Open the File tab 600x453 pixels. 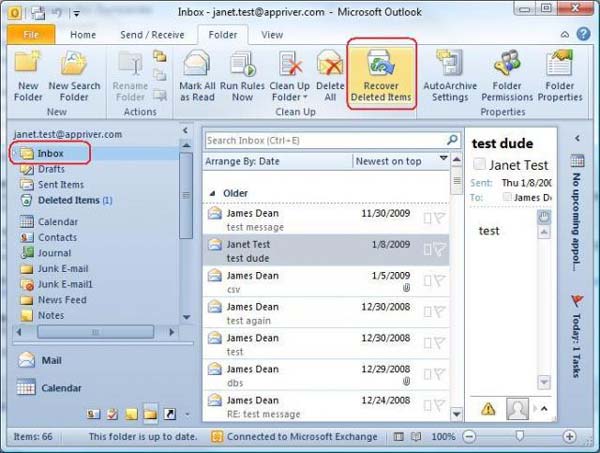(31, 35)
